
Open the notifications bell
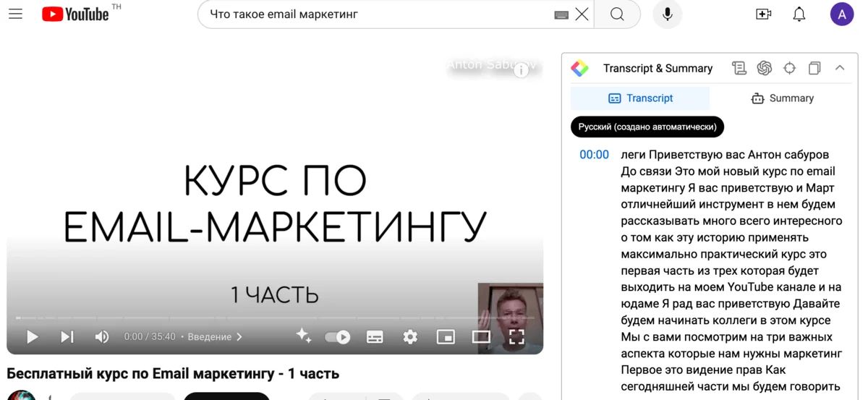(799, 14)
